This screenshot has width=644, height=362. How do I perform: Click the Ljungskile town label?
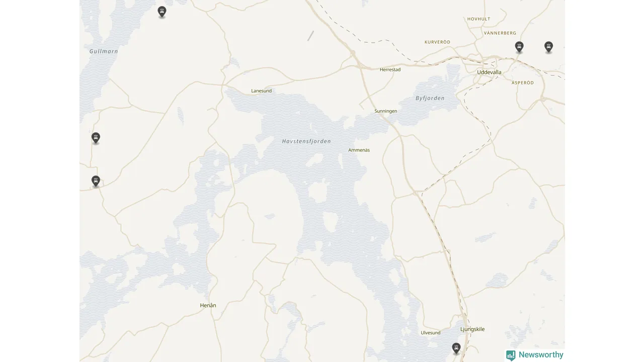coord(472,329)
